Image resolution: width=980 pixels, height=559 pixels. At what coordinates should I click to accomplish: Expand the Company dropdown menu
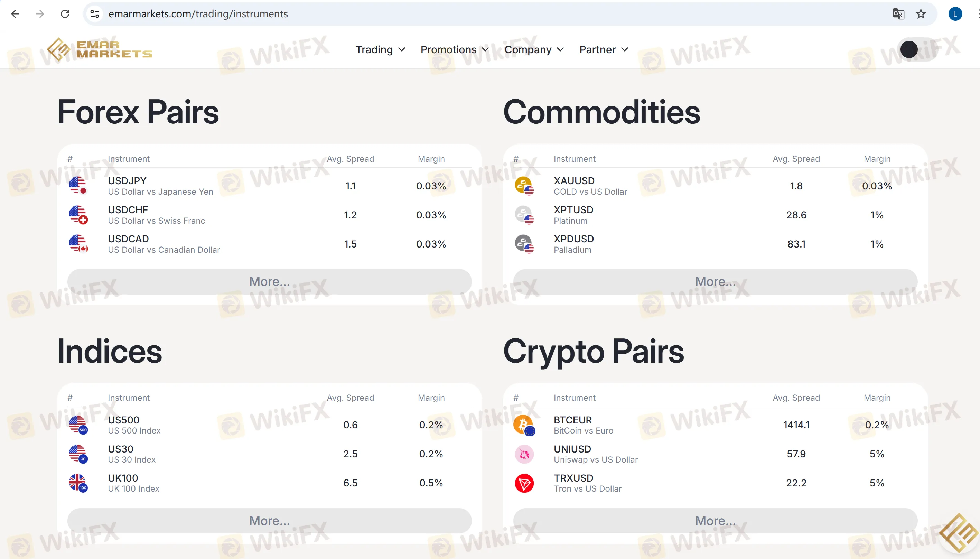coord(534,49)
